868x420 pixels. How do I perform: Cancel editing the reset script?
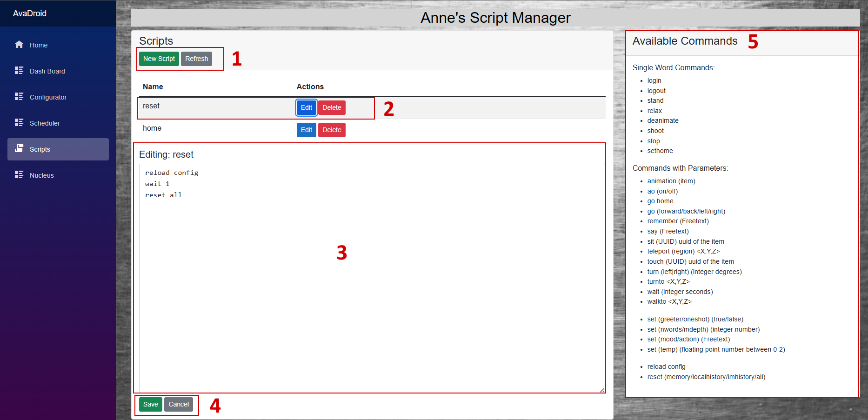coord(179,404)
